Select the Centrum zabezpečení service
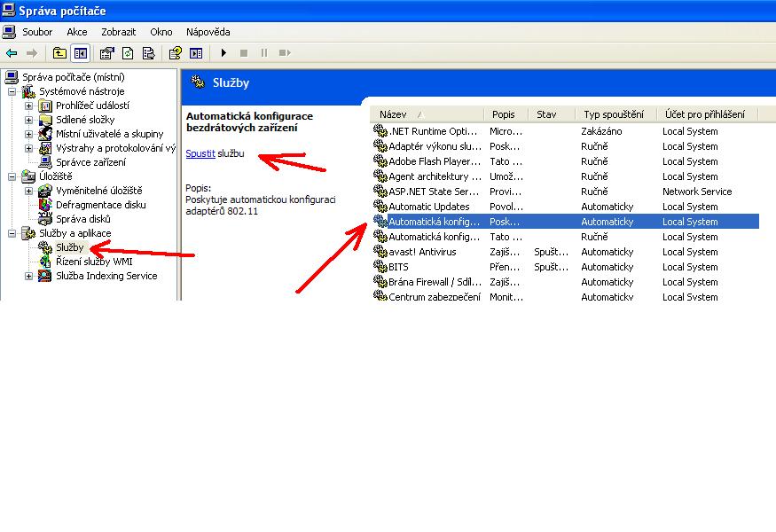 pyautogui.click(x=565, y=296)
